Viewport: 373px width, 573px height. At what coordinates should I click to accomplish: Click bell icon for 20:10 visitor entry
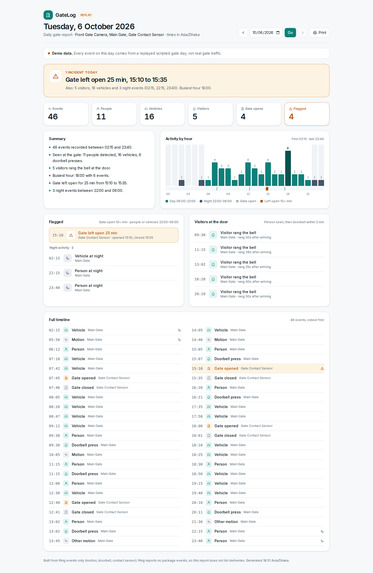[x=213, y=293]
